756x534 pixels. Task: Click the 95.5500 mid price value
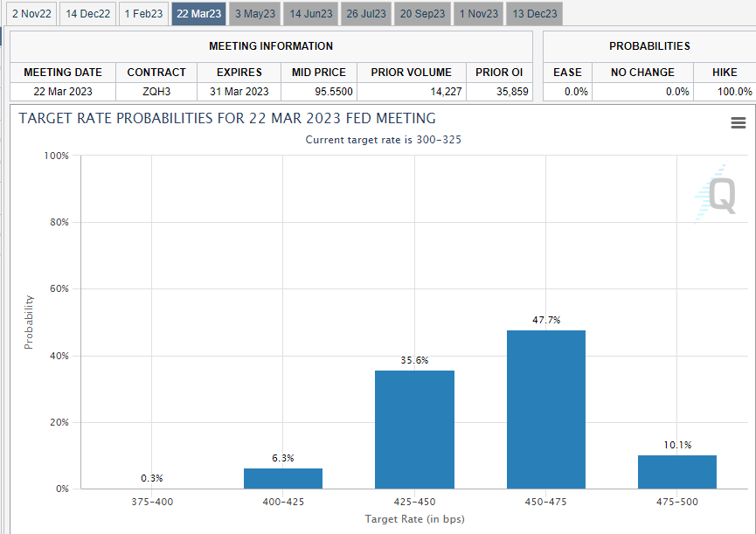[319, 91]
